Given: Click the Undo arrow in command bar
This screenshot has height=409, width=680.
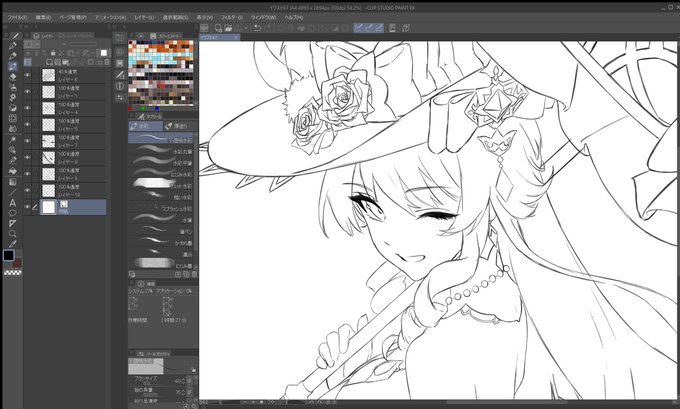Looking at the screenshot, I should (x=257, y=28).
